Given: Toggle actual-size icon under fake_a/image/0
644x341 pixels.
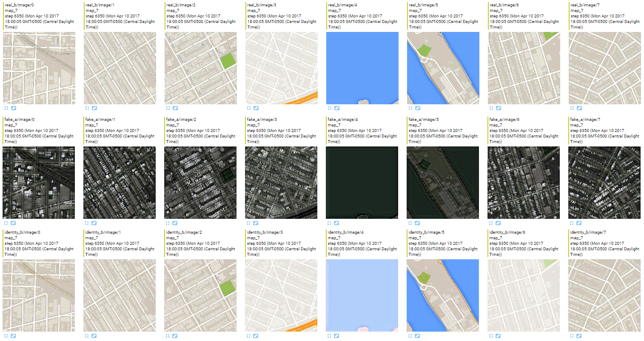Looking at the screenshot, I should pyautogui.click(x=13, y=223).
